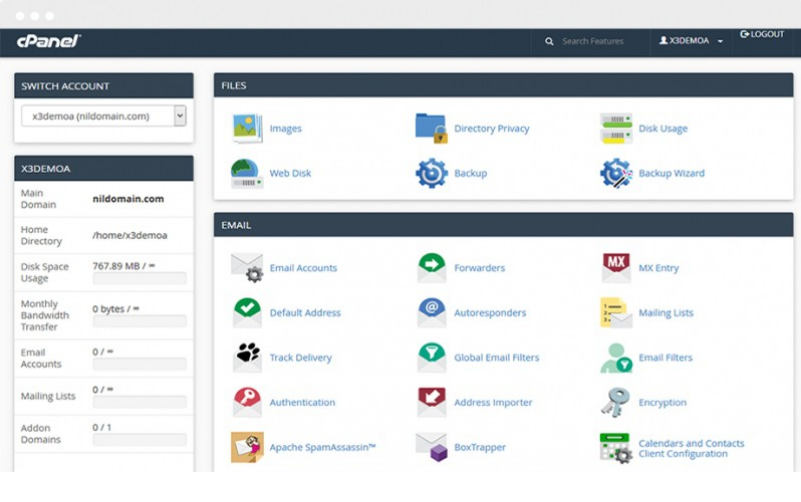This screenshot has width=801, height=502.
Task: Click the Images icon in Files
Action: [x=247, y=128]
